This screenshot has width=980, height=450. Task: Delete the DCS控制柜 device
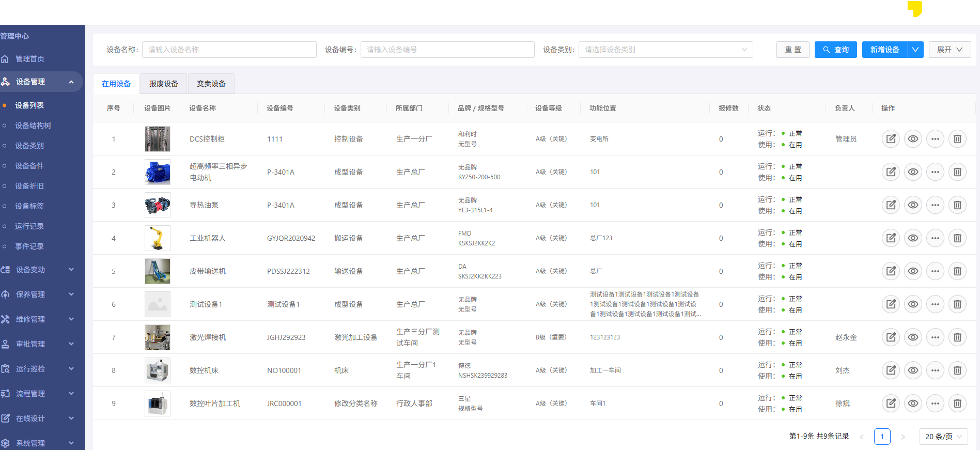[x=957, y=139]
